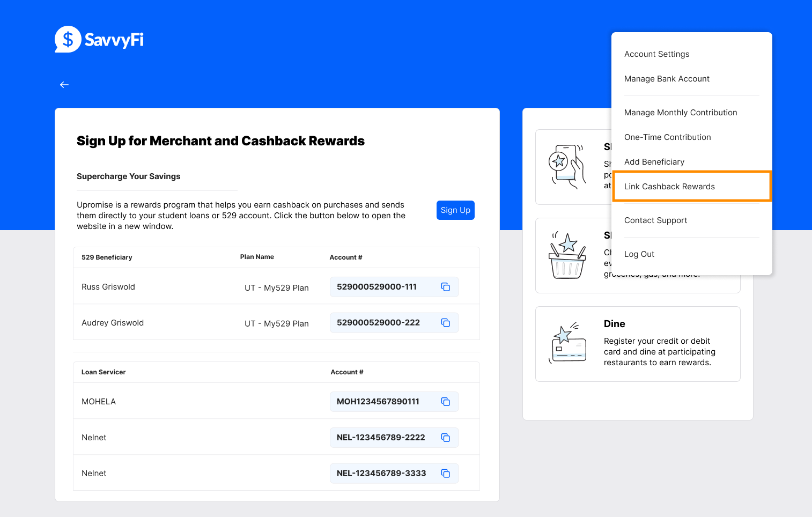Image resolution: width=812 pixels, height=517 pixels.
Task: Go back using the left arrow
Action: point(64,85)
